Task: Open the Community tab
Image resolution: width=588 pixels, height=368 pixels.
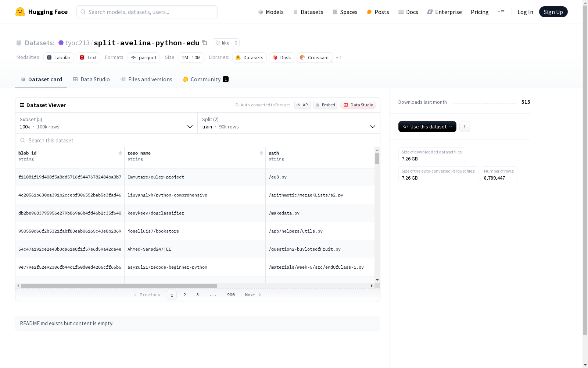Action: [x=205, y=79]
